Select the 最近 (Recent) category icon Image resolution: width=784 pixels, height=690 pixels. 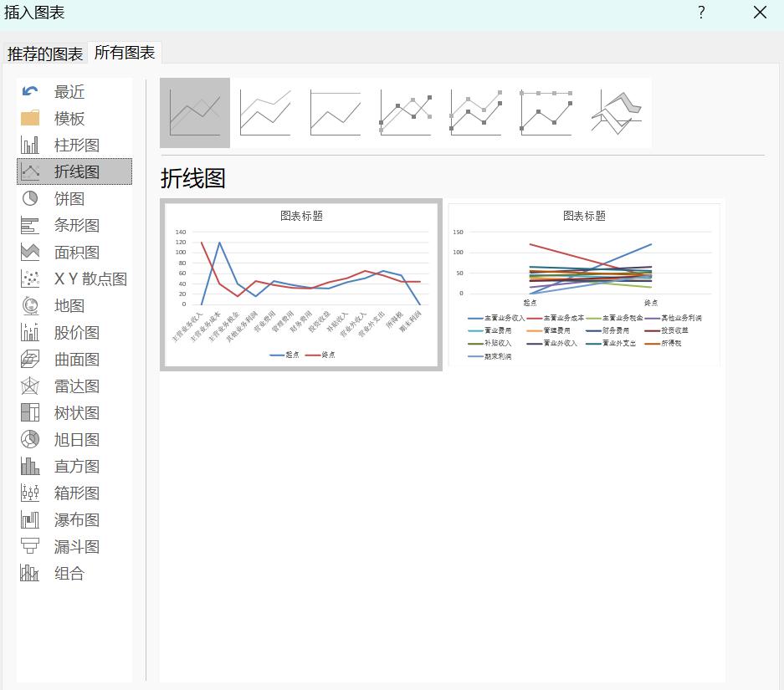30,91
